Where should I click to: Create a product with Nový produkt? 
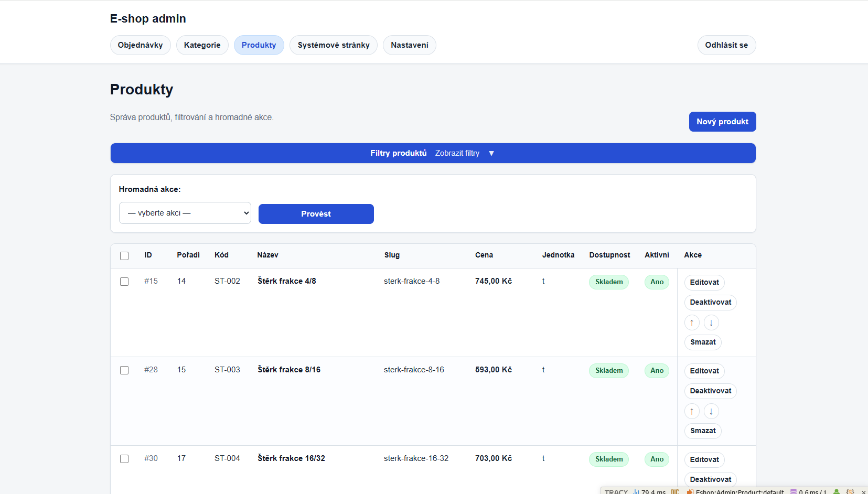(x=722, y=122)
